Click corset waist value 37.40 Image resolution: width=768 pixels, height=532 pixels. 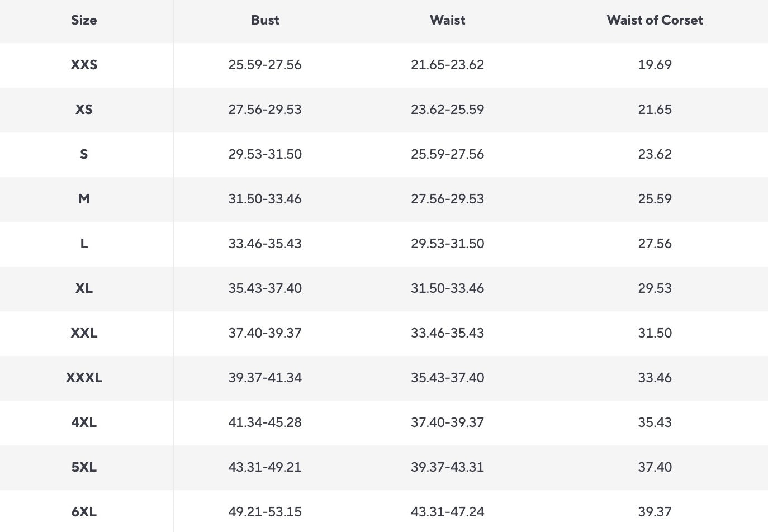[655, 467]
